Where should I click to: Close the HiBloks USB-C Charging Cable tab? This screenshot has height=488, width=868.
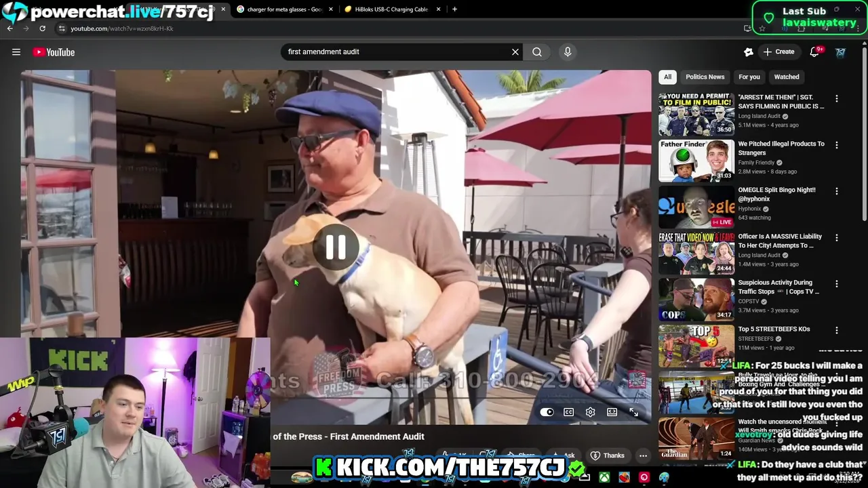(x=438, y=9)
